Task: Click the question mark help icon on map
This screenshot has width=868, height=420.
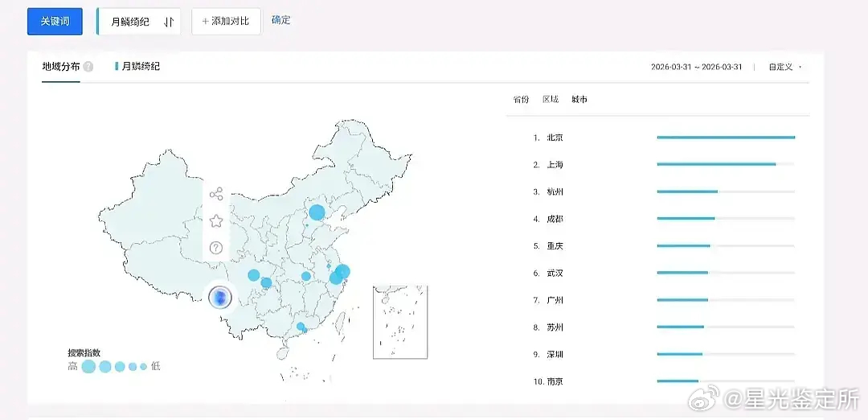Action: [x=216, y=248]
